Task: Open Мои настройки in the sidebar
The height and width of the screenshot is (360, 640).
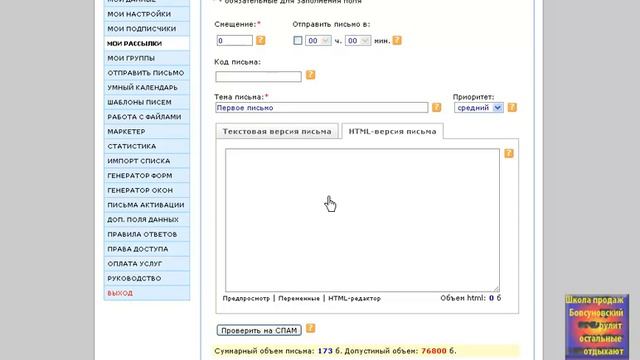Action: pos(147,14)
